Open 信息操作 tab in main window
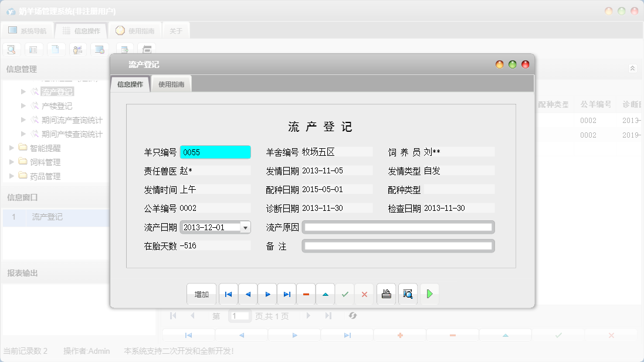Image resolution: width=644 pixels, height=362 pixels. (x=82, y=30)
